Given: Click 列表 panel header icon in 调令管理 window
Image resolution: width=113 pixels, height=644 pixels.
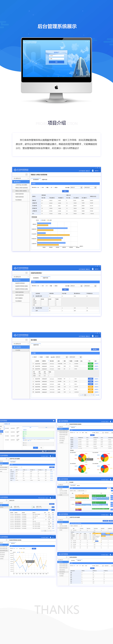Looking at the screenshot, I should pos(32,353).
